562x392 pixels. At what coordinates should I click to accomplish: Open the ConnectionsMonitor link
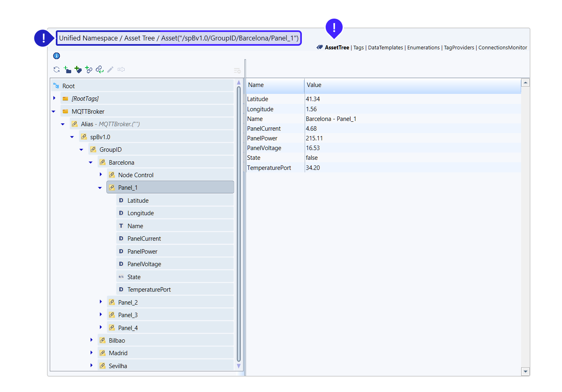(x=503, y=48)
